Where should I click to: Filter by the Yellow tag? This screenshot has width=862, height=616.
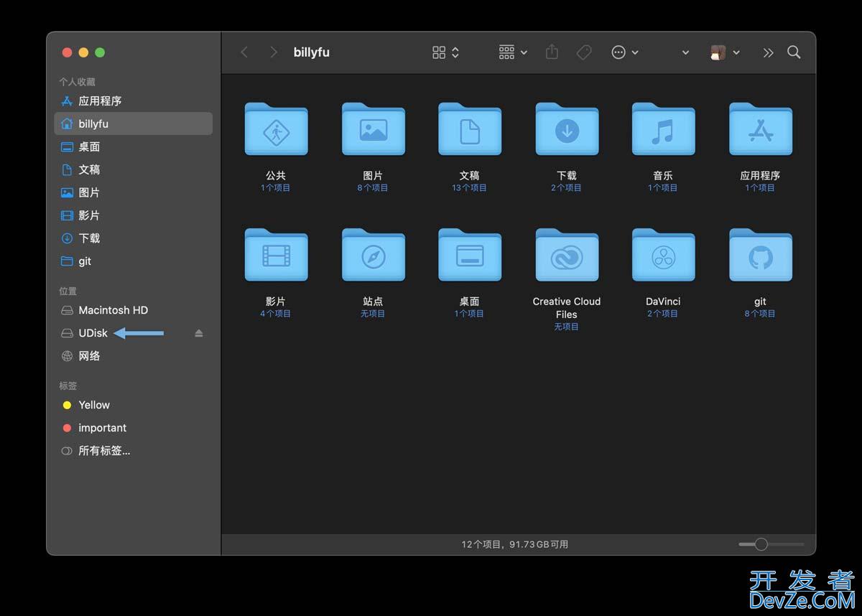[133, 405]
